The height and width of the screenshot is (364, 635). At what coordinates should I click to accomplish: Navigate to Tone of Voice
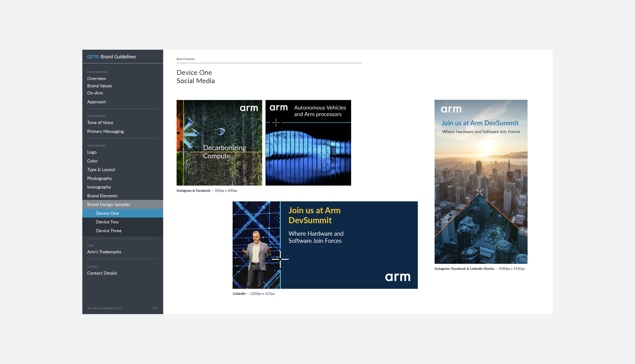pyautogui.click(x=100, y=123)
